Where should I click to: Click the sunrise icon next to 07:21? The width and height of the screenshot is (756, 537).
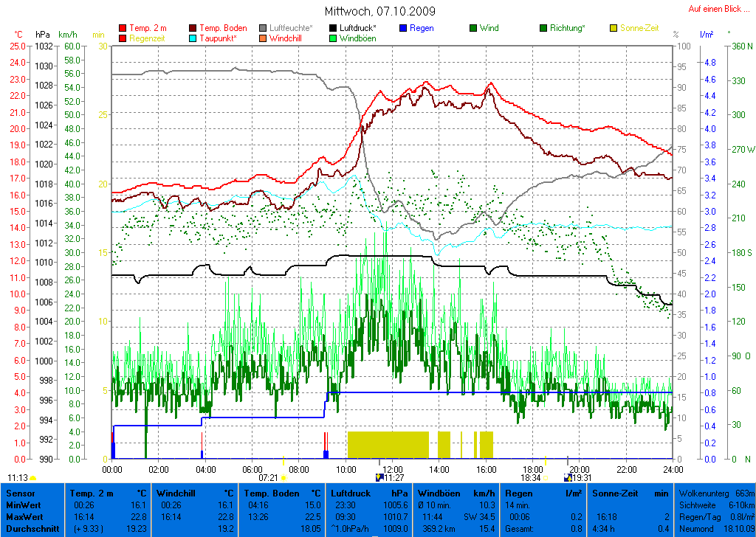point(283,478)
